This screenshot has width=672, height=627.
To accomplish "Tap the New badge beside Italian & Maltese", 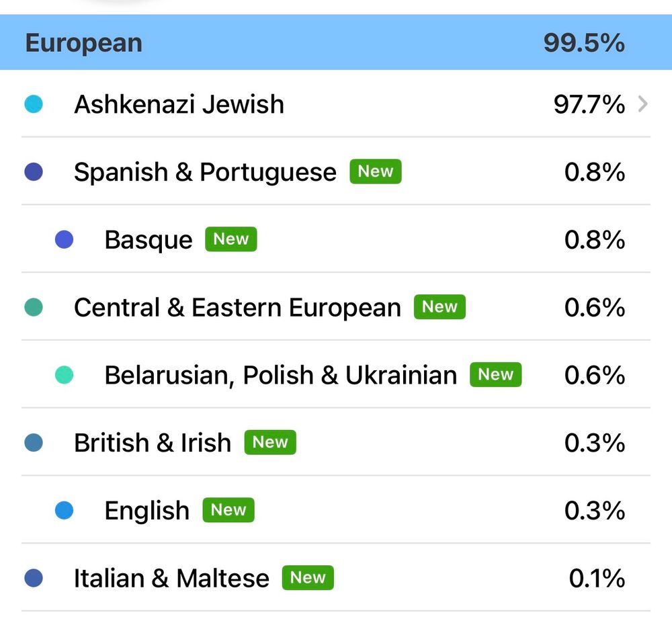I will point(308,578).
